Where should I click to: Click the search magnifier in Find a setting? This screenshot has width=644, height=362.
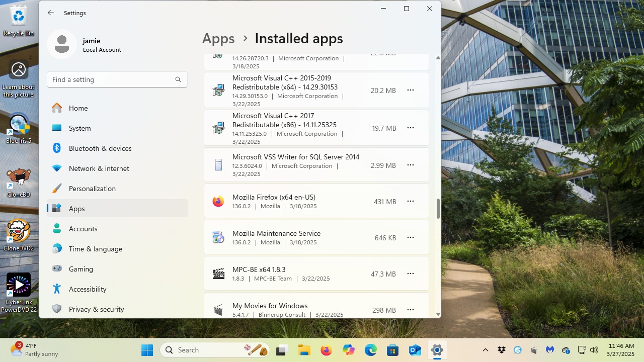tap(178, 79)
